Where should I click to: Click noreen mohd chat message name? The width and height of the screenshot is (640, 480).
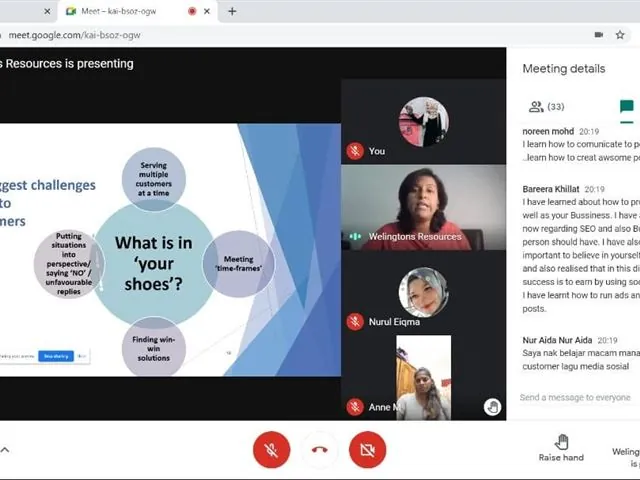click(548, 131)
